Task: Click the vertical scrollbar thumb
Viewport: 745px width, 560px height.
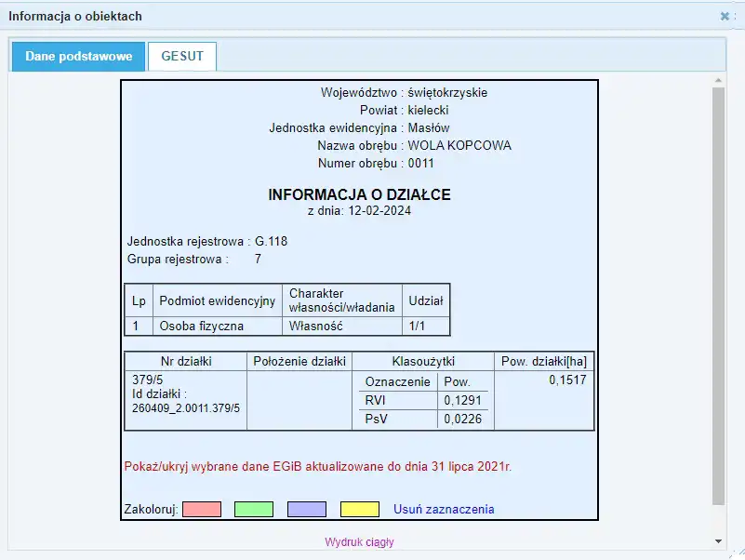Action: tap(718, 298)
